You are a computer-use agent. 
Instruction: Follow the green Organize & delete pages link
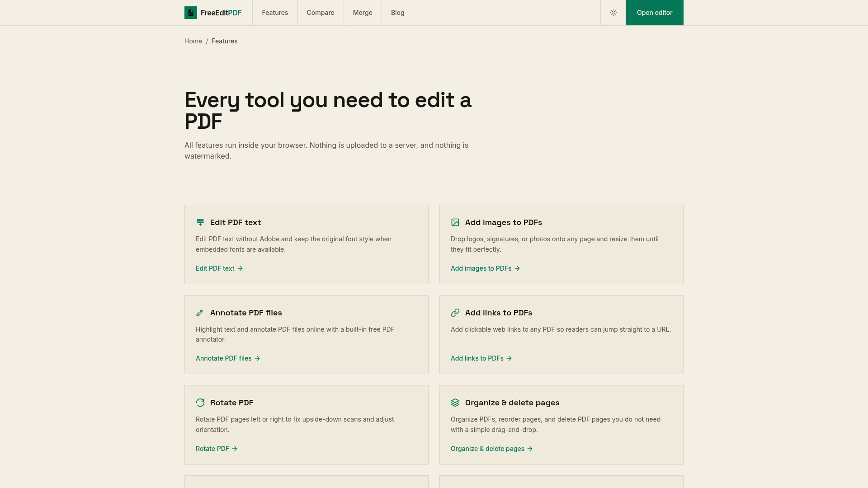(x=491, y=449)
